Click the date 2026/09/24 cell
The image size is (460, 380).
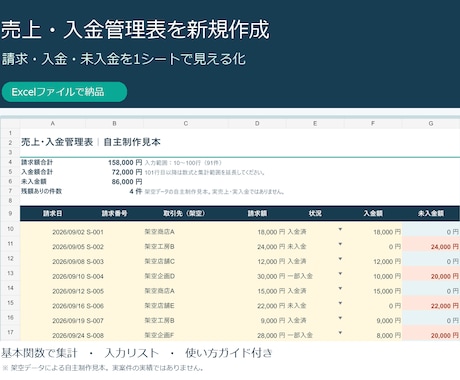[x=68, y=335]
